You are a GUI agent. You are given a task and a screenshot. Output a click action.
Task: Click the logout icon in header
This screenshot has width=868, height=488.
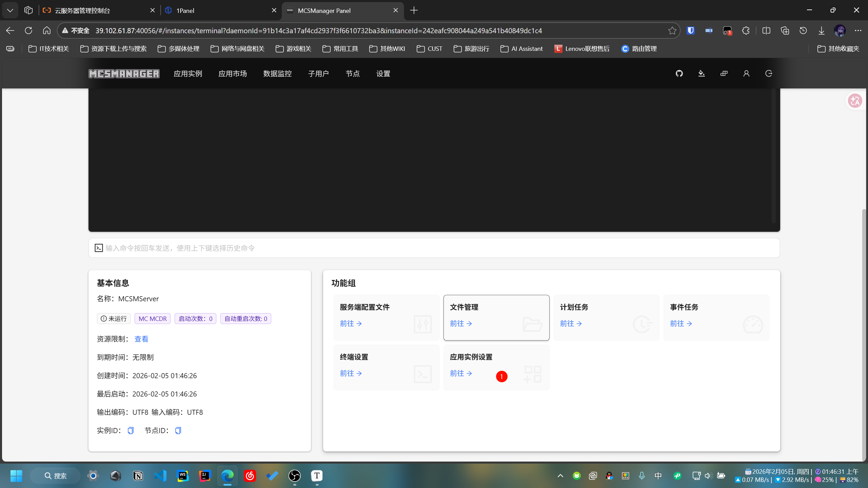click(769, 74)
